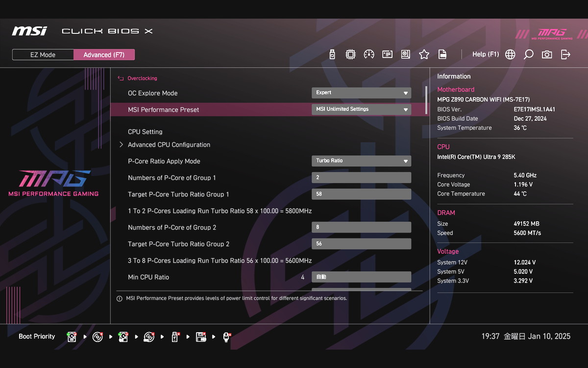Click the Target P-Core Turbo Ratio Group 2 field
Screen dimensions: 588x368
coord(362,244)
